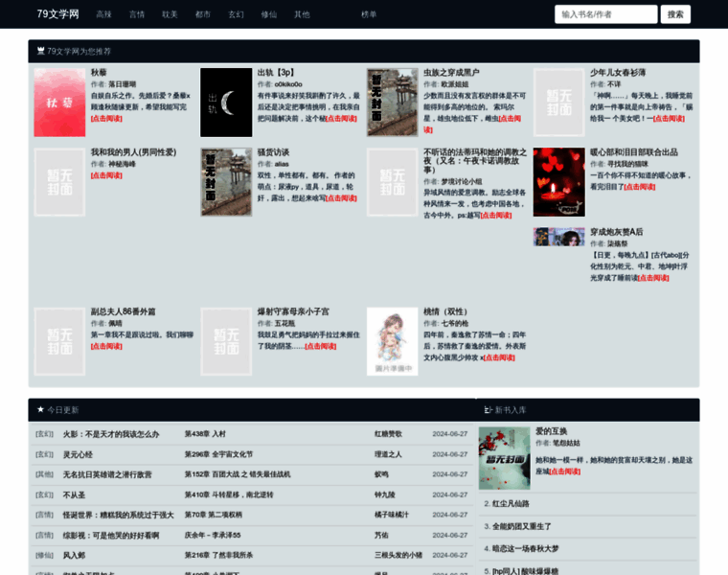Open the title 副总夫人86番外篇
This screenshot has height=575, width=728.
point(123,311)
